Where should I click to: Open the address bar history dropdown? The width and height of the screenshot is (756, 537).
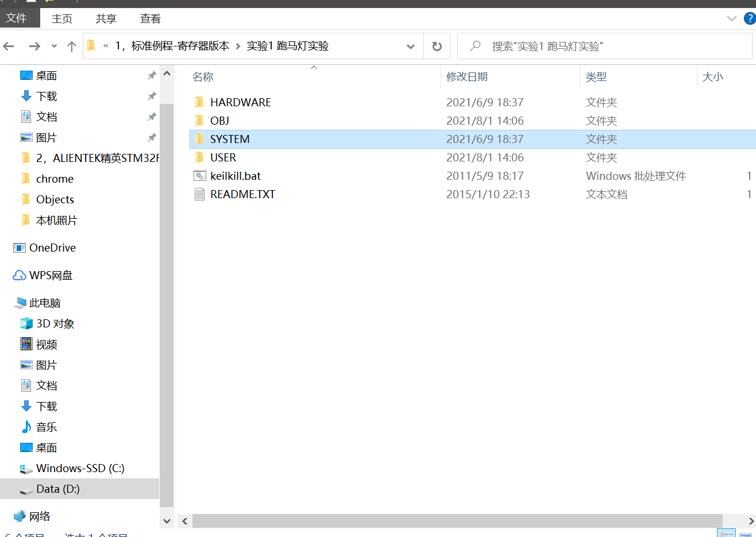[x=411, y=47]
